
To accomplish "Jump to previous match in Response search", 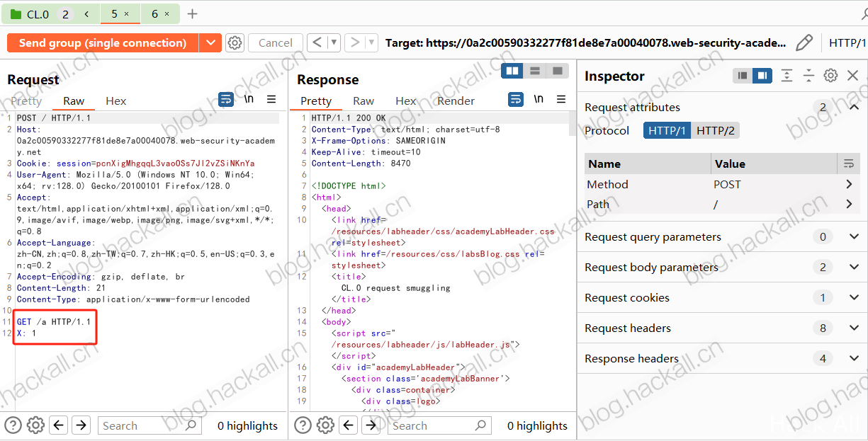I will click(349, 425).
